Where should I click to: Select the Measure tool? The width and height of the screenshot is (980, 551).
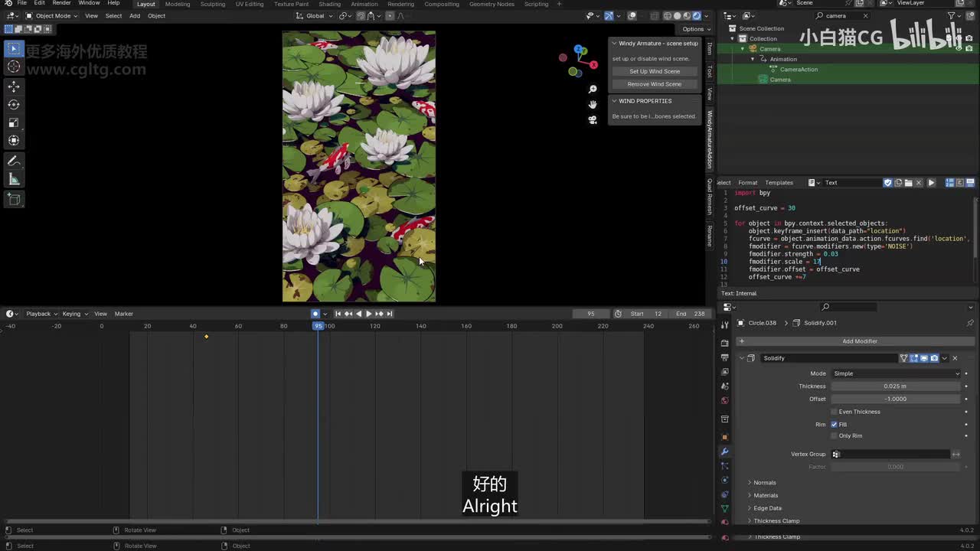point(14,179)
